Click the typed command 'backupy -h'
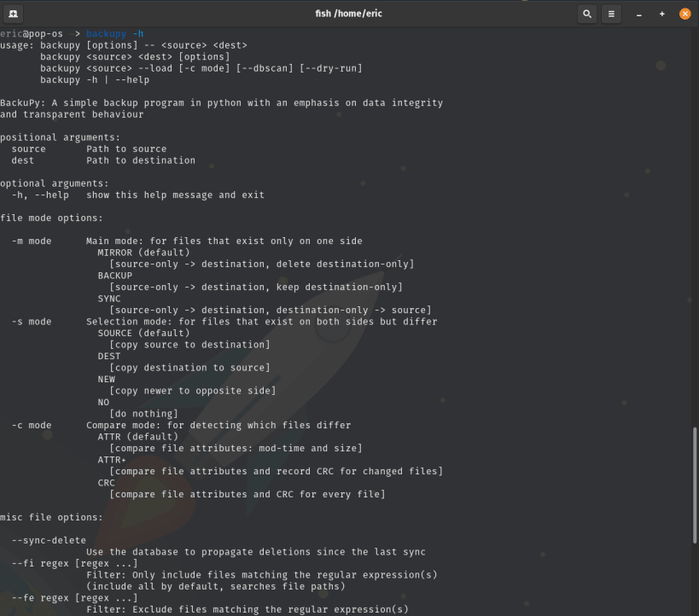 (x=114, y=34)
